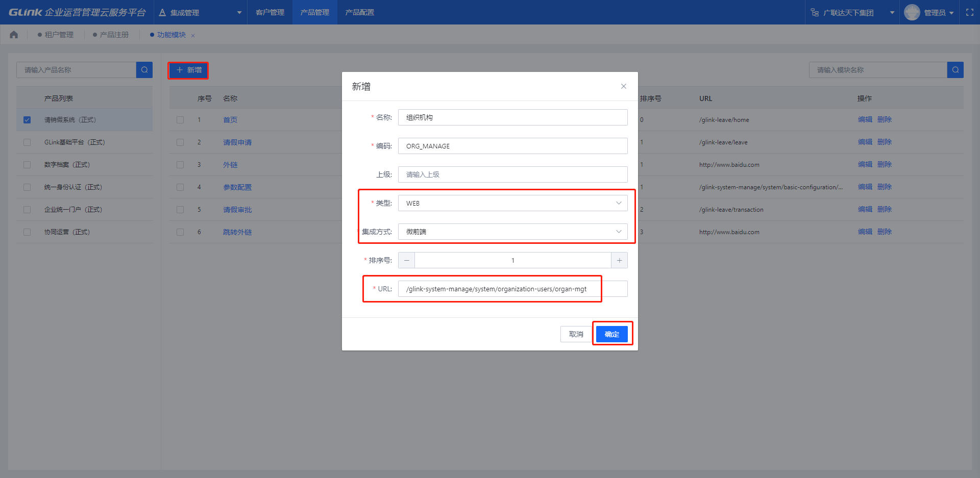Close the 新增 dialog with X icon
Screen dimensions: 980x478
click(x=623, y=86)
